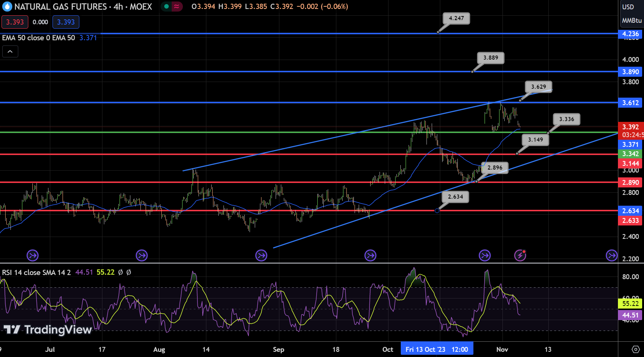644x357 pixels.
Task: Click the 3.889 price callout label
Action: (x=491, y=58)
